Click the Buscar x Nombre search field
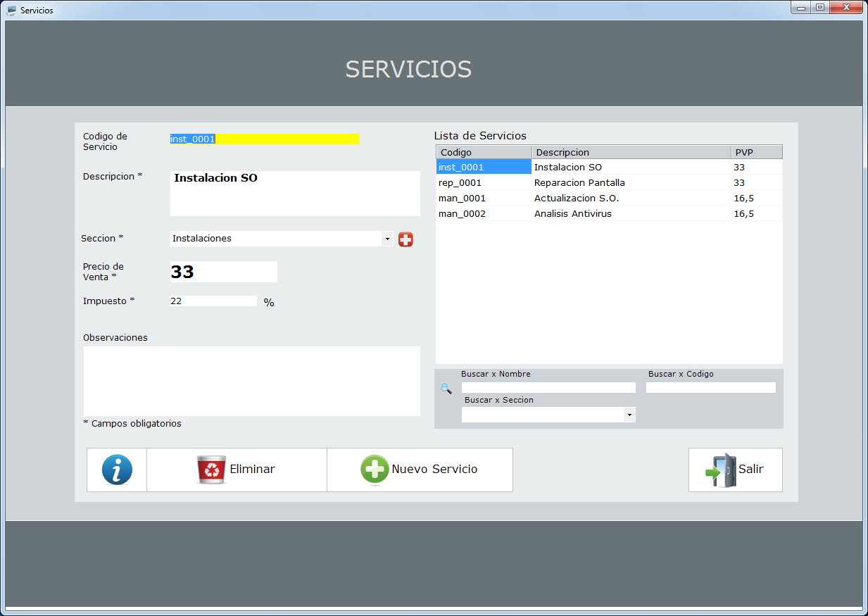 pyautogui.click(x=548, y=388)
